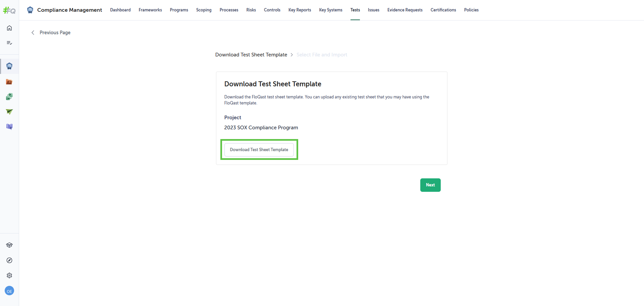Open the compass explore icon

pyautogui.click(x=9, y=260)
